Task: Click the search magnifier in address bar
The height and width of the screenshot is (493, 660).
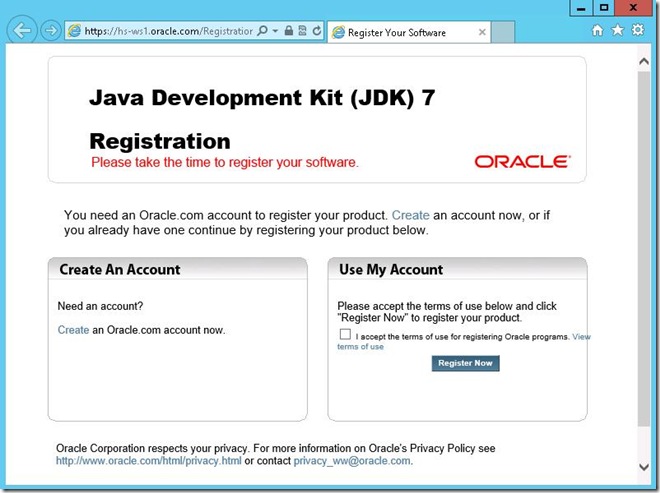Action: (x=262, y=31)
